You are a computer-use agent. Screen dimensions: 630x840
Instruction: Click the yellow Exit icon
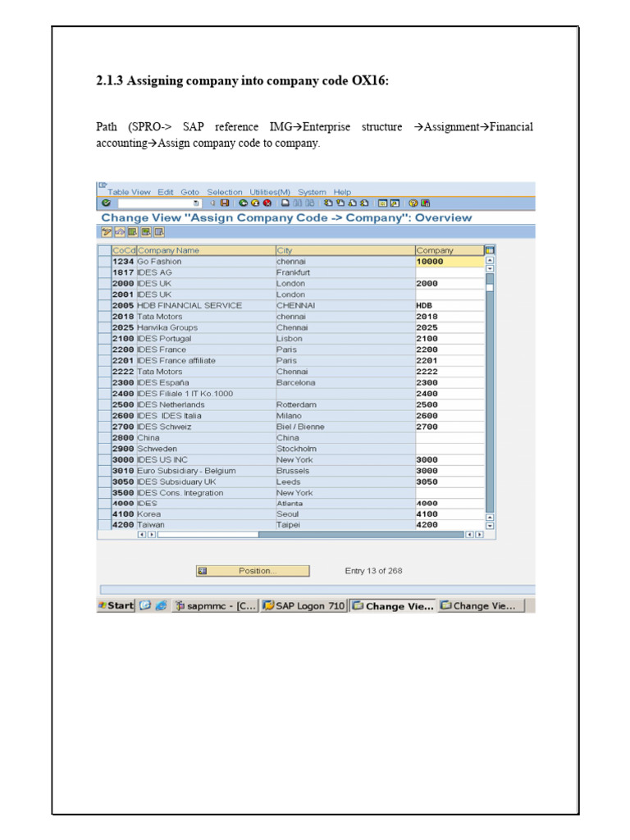255,203
